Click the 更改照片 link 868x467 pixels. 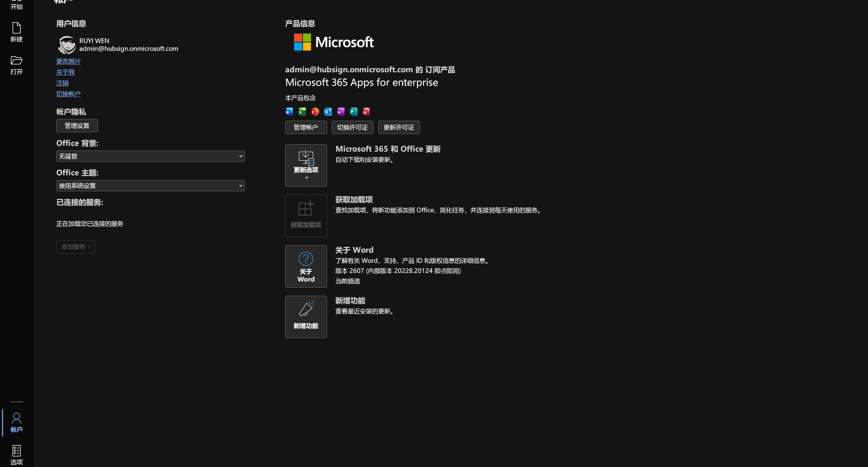coord(69,61)
